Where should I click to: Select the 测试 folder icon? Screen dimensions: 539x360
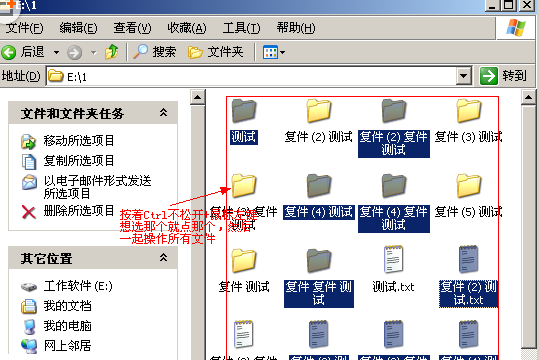(x=244, y=111)
